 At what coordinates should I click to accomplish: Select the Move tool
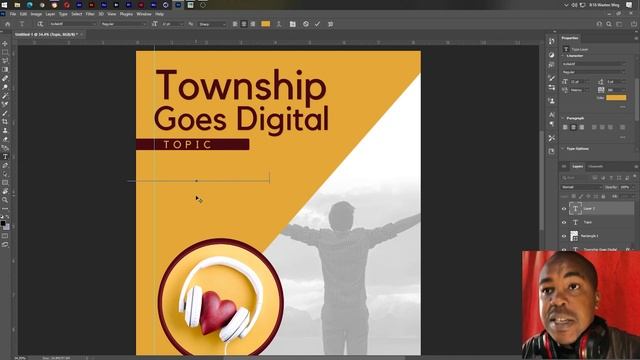point(5,44)
